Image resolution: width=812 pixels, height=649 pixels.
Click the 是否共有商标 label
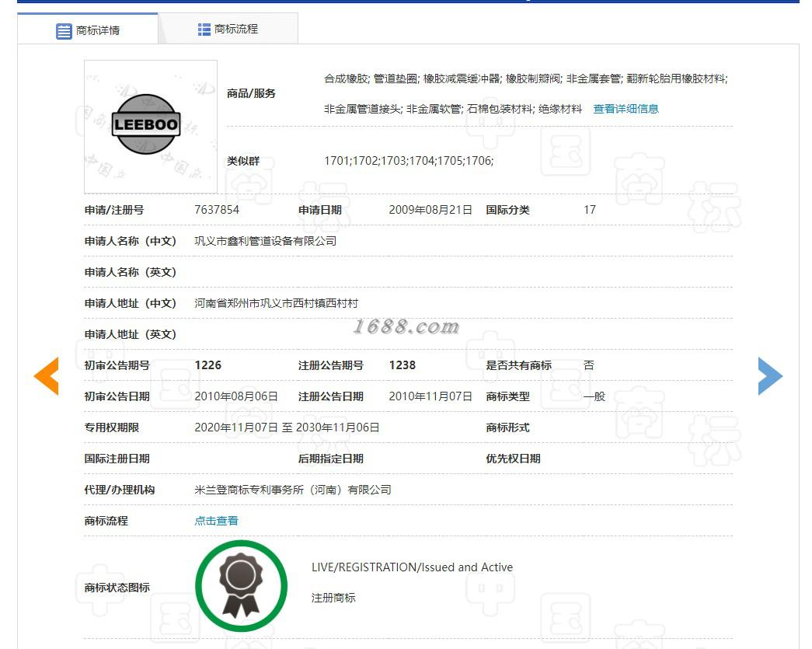[518, 365]
